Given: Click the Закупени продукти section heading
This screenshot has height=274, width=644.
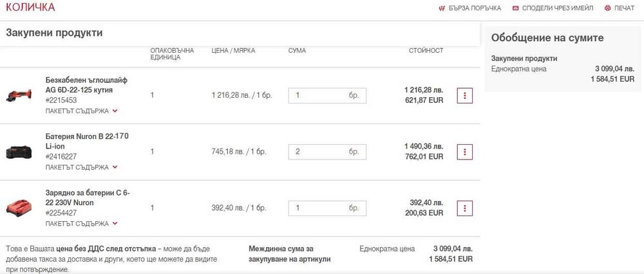Looking at the screenshot, I should point(54,33).
